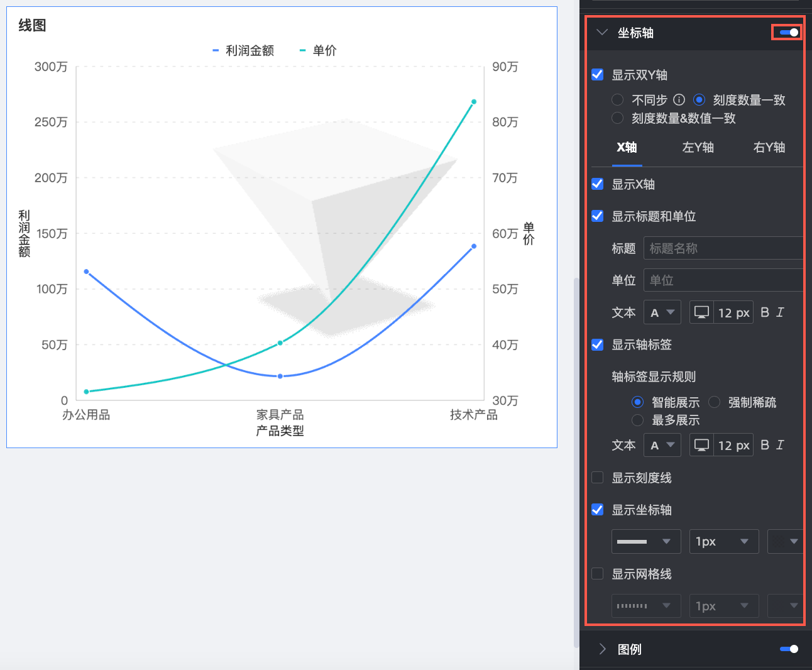
Task: Click the vertical scrollbar beside settings panel
Action: [576, 462]
